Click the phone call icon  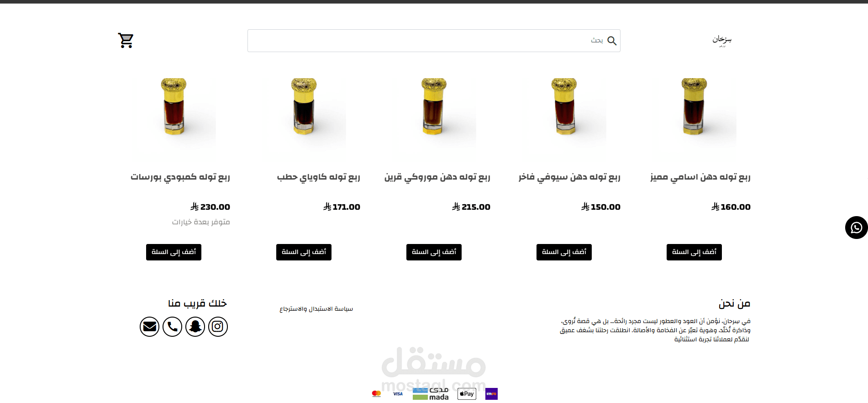172,327
